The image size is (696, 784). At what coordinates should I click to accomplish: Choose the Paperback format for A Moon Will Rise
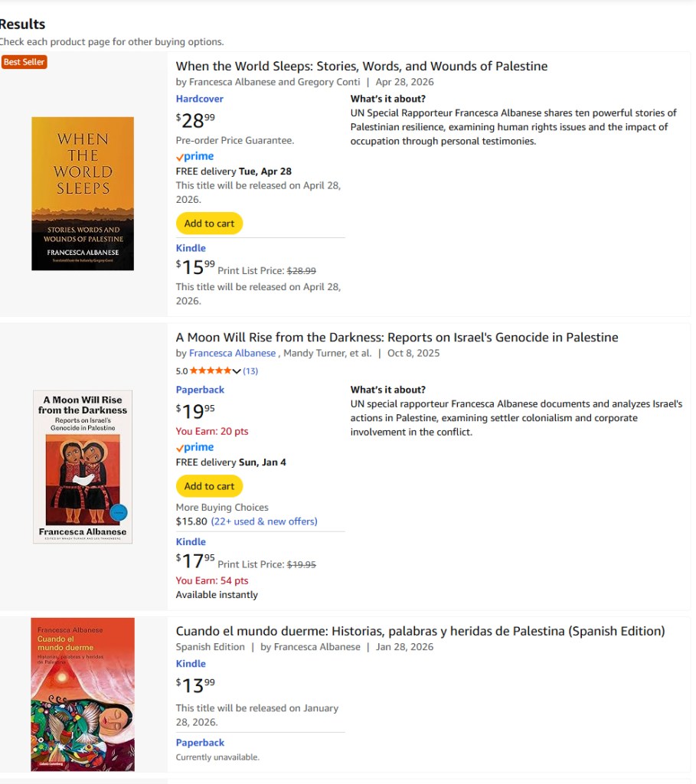pos(200,390)
